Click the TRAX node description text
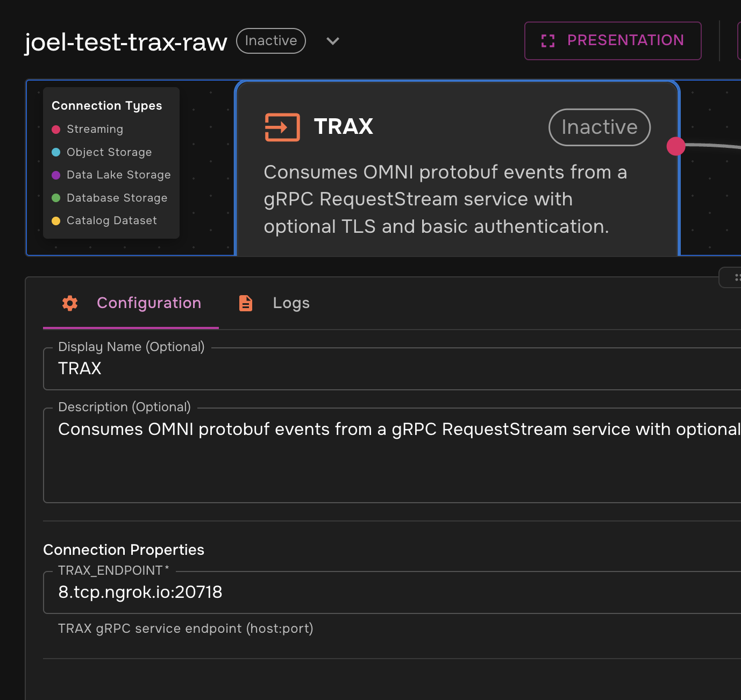 point(445,199)
